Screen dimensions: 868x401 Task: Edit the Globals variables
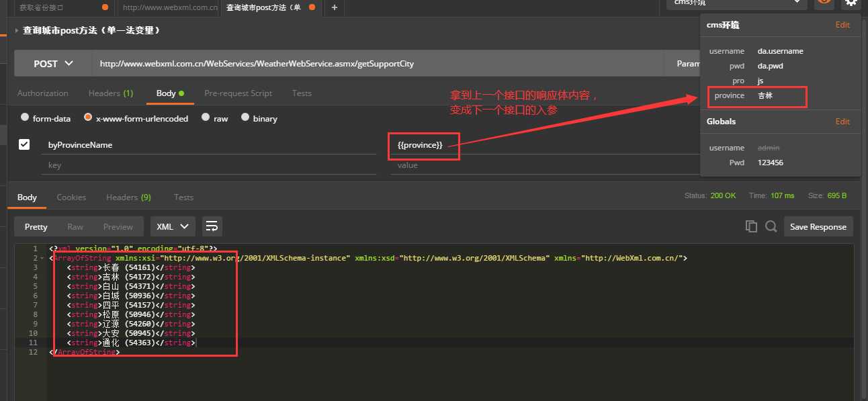pos(842,122)
